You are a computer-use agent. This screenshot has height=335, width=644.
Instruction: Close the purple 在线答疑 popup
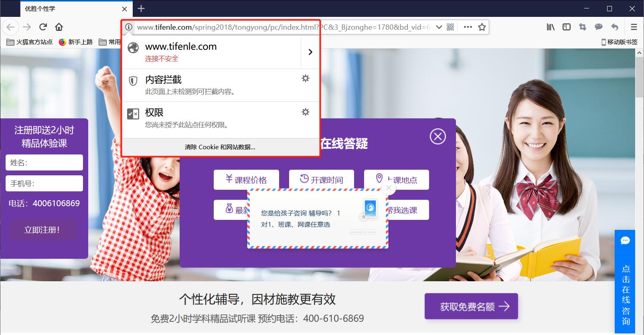pos(437,136)
